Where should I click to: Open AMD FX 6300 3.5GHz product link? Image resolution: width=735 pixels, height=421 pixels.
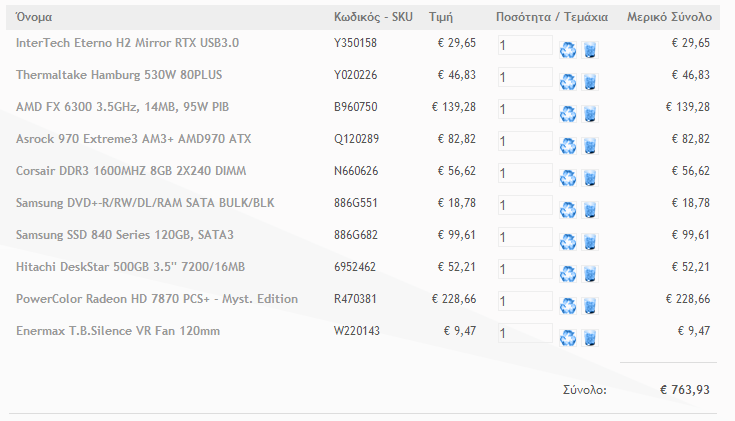(x=122, y=107)
